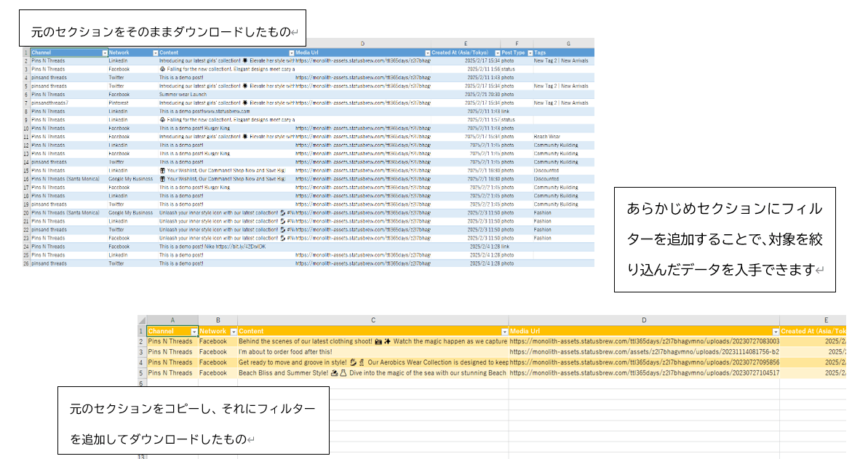Select the Media Url ending 20231114081756-b2
This screenshot has height=459, width=868.
click(645, 352)
